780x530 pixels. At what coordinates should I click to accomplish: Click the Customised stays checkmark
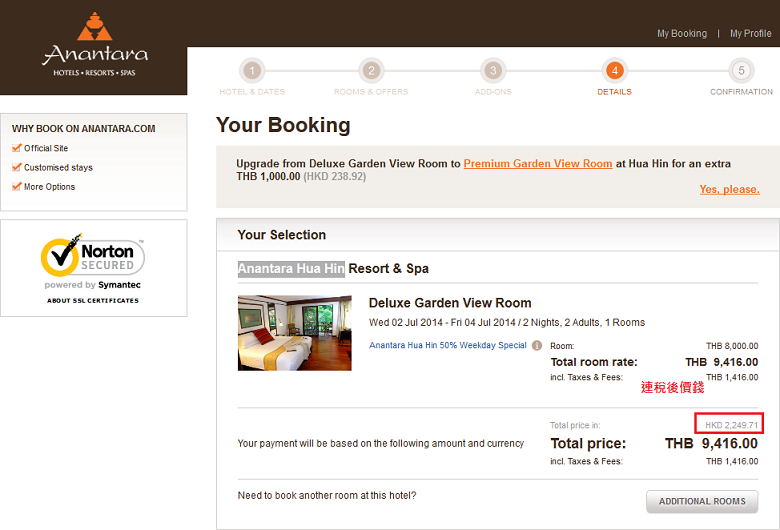[x=16, y=167]
